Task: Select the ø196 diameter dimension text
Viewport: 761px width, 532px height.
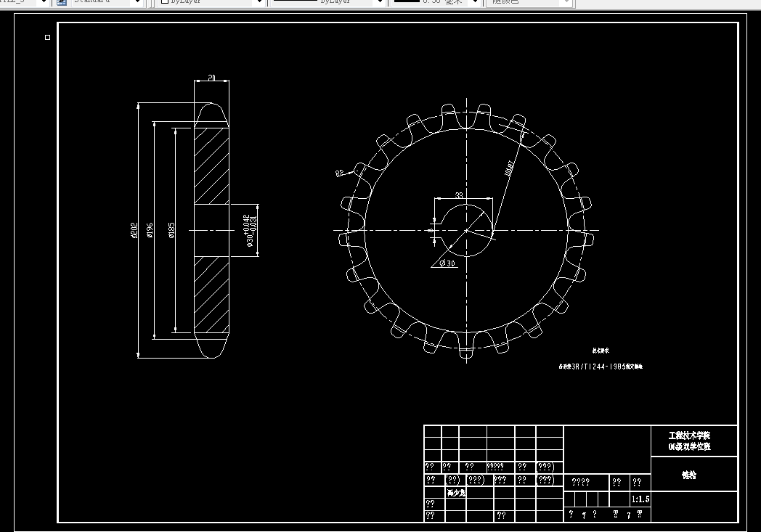Action: 150,230
